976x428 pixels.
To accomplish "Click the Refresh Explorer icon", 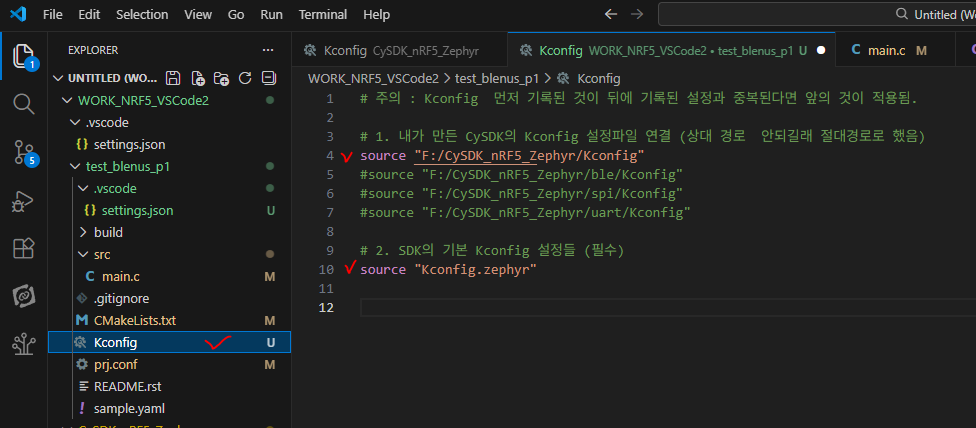I will coord(245,78).
